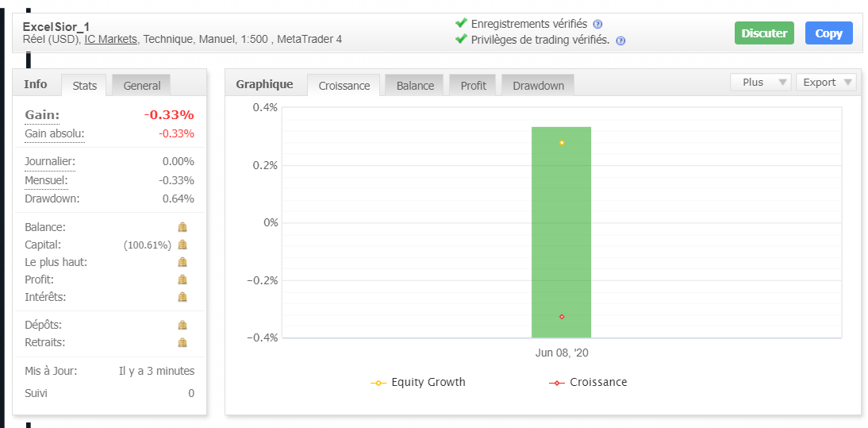This screenshot has height=428, width=868.
Task: Click the lock icon for Le plus haut
Action: coord(182,262)
